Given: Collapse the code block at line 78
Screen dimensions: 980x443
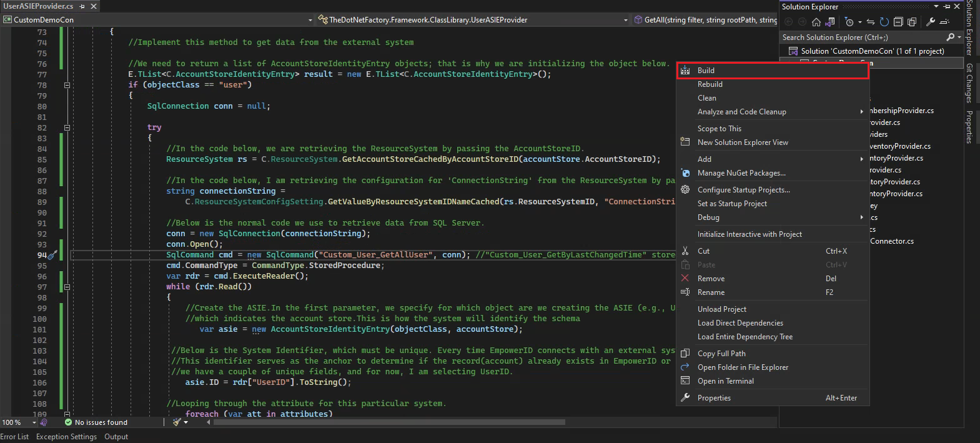Looking at the screenshot, I should pos(67,85).
